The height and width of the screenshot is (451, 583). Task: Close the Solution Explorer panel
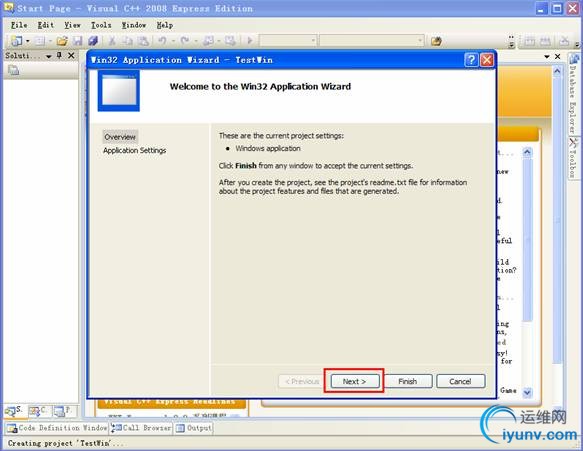coord(71,56)
